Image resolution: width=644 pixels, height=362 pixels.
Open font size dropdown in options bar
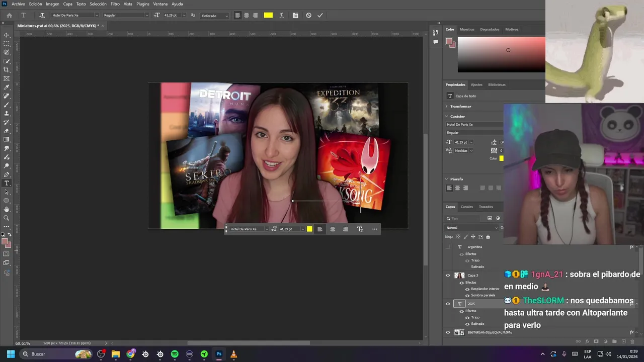(184, 16)
